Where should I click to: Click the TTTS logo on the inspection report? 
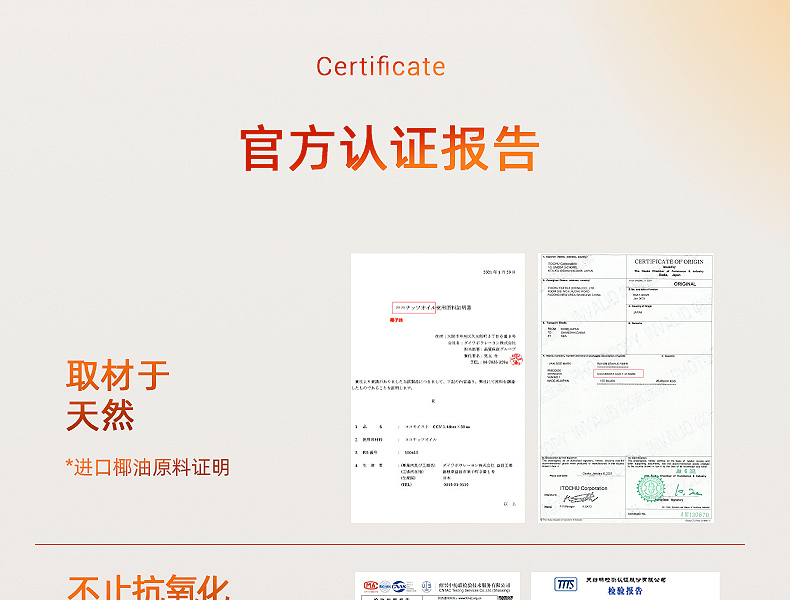[565, 584]
